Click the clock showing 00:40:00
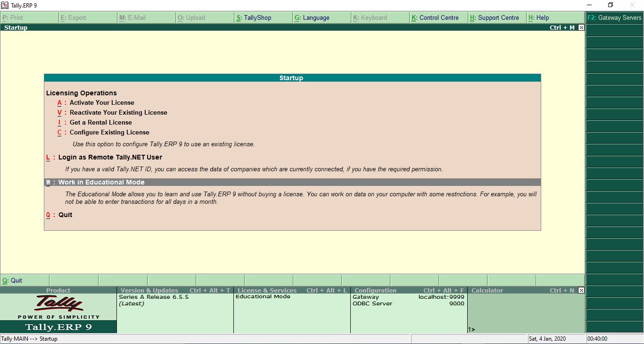The height and width of the screenshot is (344, 644). pos(597,339)
